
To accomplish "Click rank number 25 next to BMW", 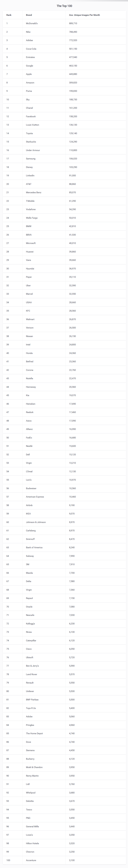I will click(x=8, y=226).
